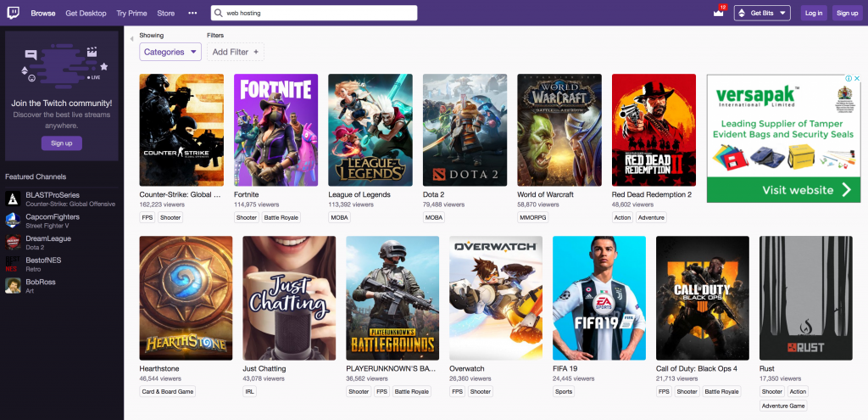Click Battle Royale tag under Black Ops 4
This screenshot has width=868, height=420.
(x=722, y=392)
